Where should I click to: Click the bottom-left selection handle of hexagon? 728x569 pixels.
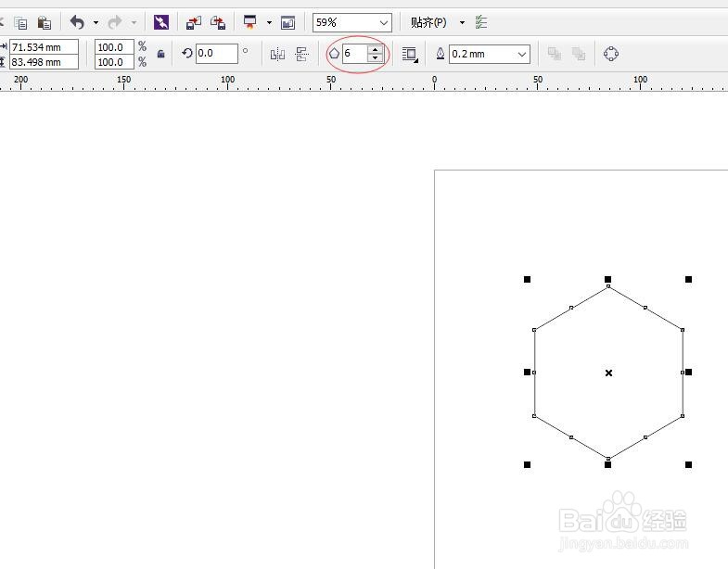[x=527, y=464]
